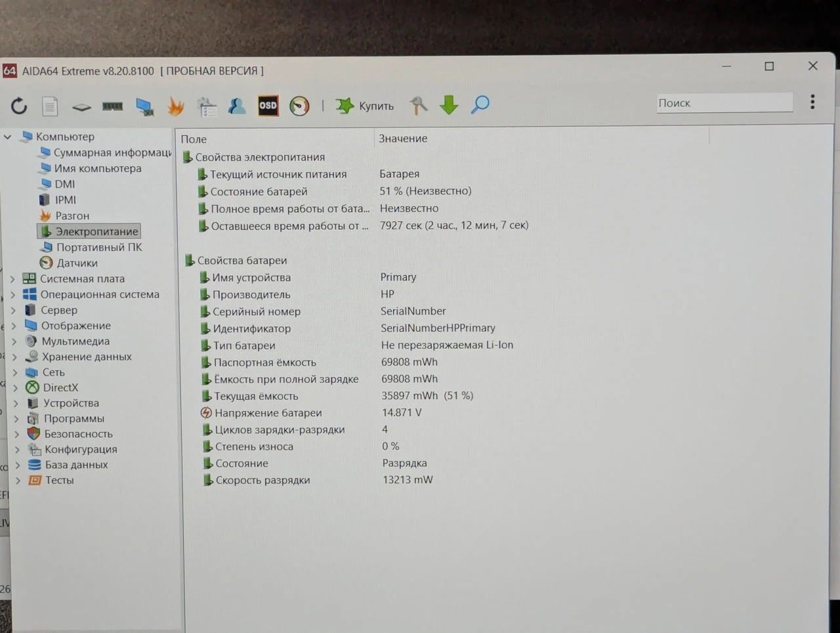Click the motherboard toolbar icon

(x=81, y=106)
